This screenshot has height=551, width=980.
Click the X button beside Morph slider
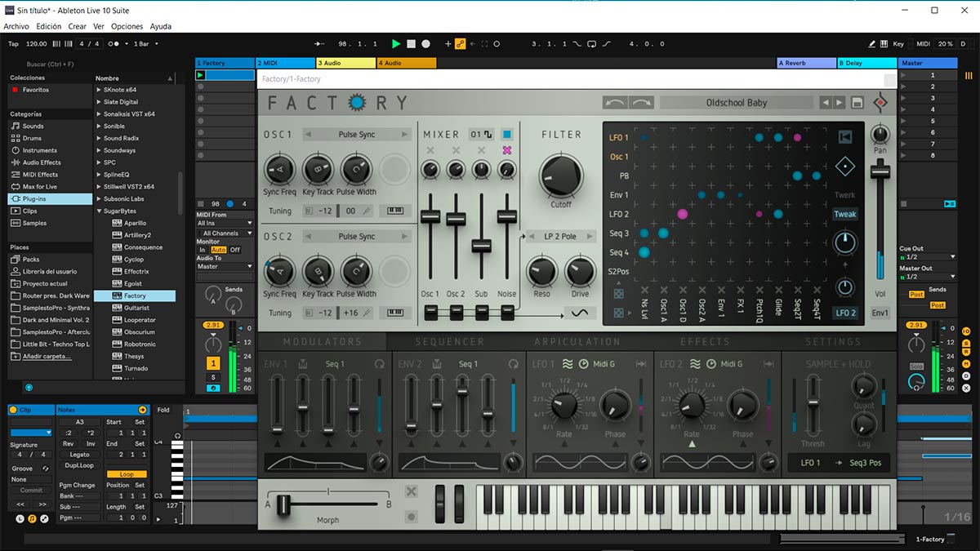[412, 491]
